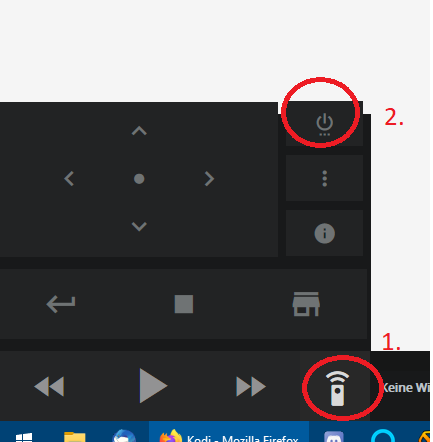Image resolution: width=433 pixels, height=442 pixels.
Task: Rewind with the double-left arrows
Action: (x=49, y=386)
